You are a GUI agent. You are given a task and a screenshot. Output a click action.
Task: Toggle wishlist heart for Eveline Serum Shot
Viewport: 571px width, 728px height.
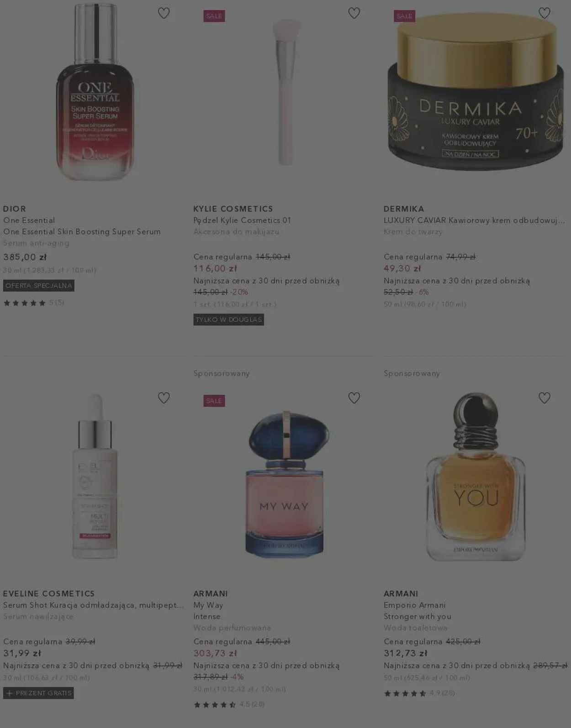pyautogui.click(x=164, y=398)
